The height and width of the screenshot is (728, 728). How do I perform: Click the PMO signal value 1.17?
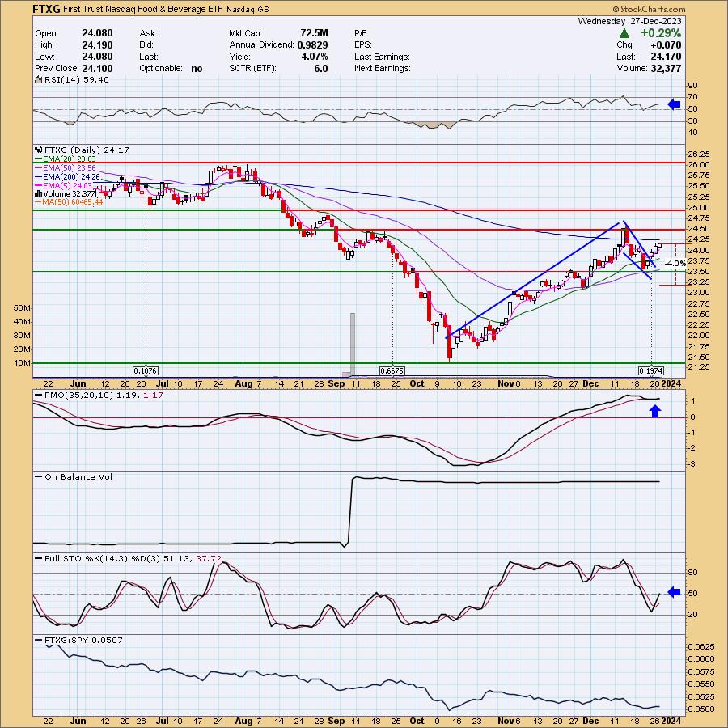coord(153,395)
